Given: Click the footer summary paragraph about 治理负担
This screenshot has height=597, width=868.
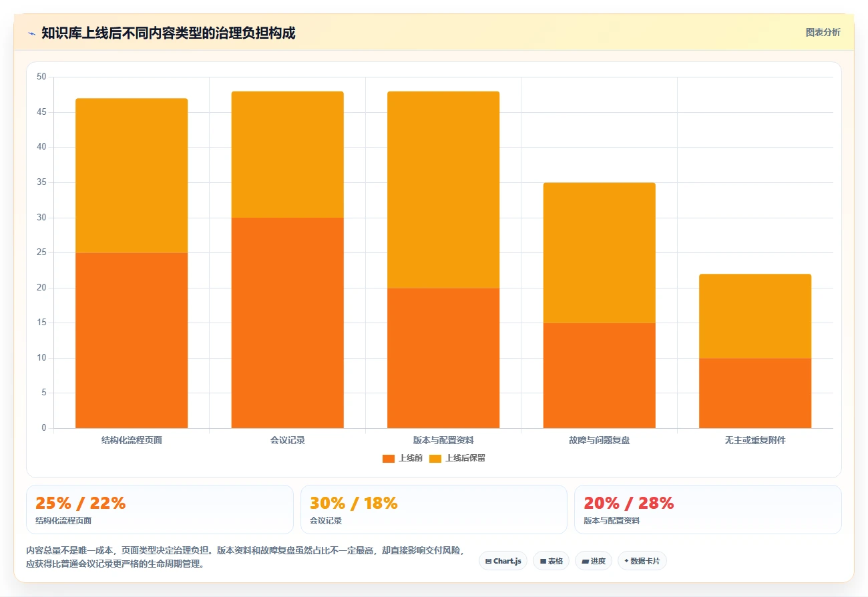Looking at the screenshot, I should (x=246, y=557).
